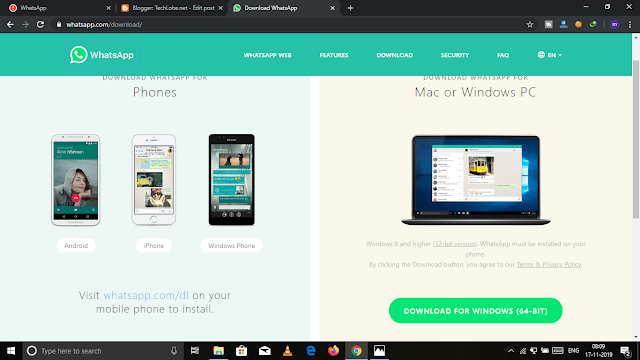This screenshot has width=640, height=360.
Task: Click the Windows Phone download button
Action: [x=231, y=245]
